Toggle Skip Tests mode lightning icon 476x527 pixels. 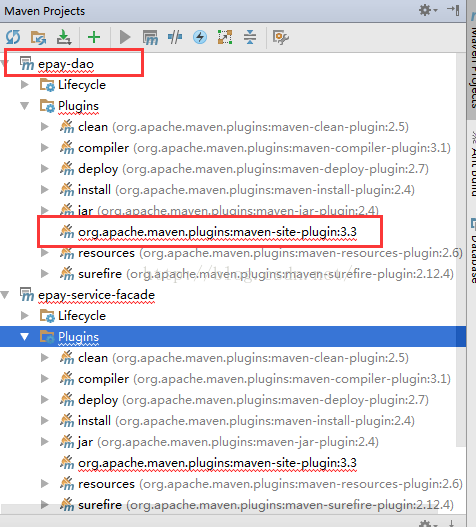click(200, 37)
